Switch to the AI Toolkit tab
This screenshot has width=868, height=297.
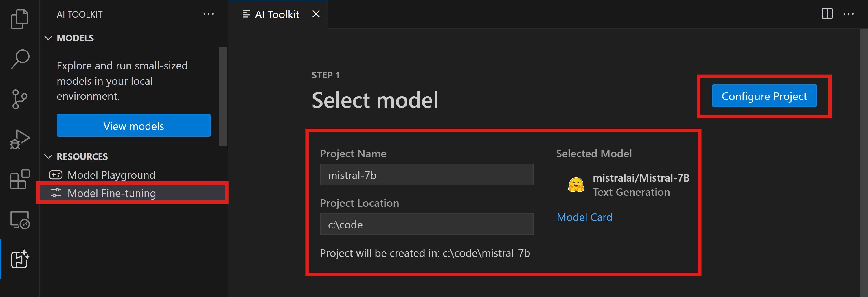point(277,14)
